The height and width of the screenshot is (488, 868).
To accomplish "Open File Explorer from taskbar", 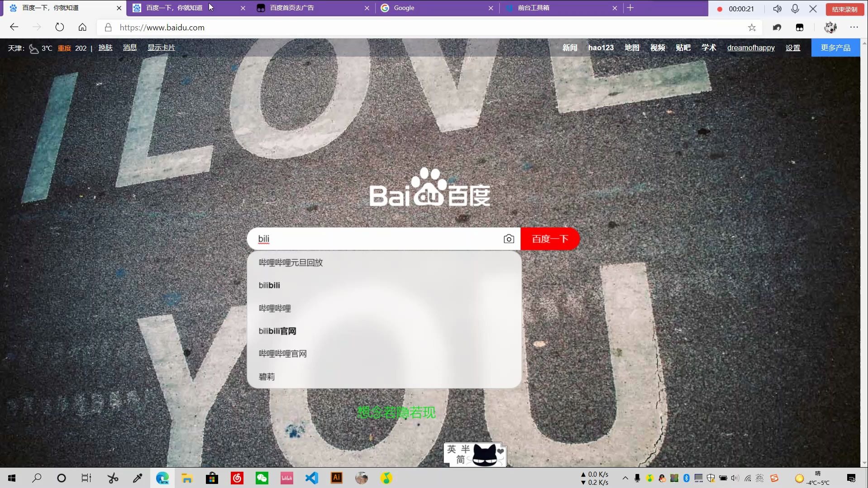I will point(187,478).
